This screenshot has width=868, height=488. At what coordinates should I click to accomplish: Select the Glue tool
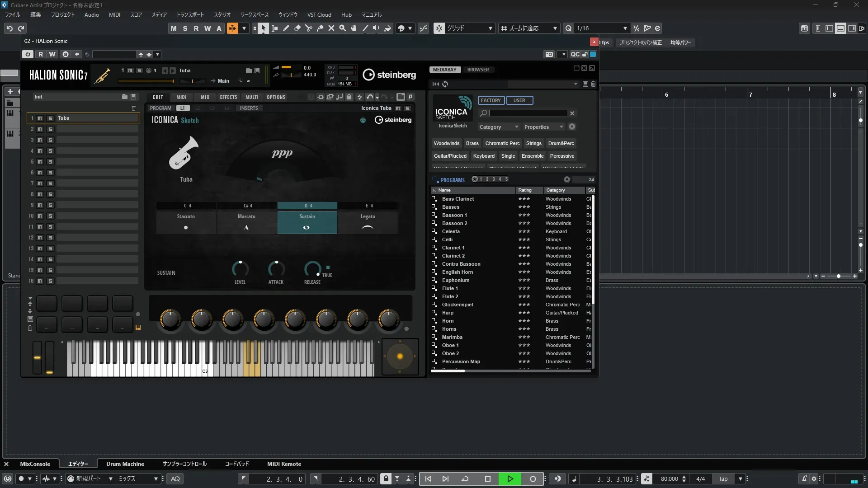[x=320, y=28]
